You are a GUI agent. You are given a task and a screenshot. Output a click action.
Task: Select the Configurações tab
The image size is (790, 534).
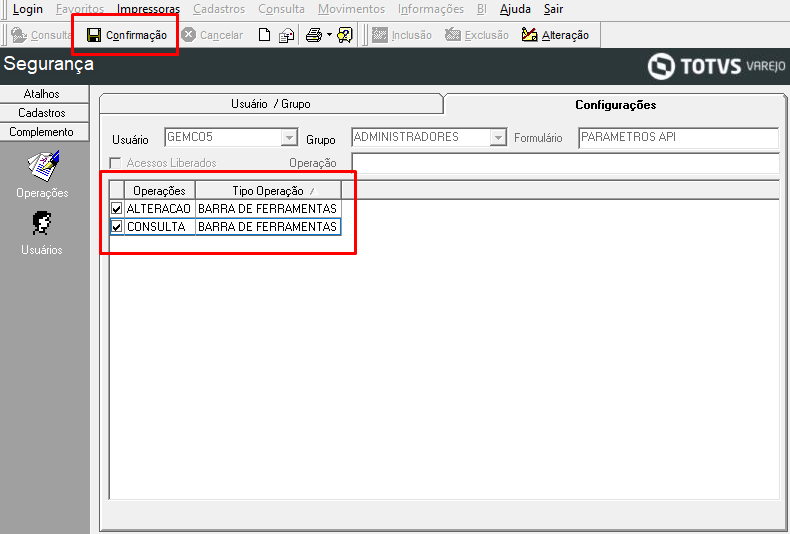point(615,105)
